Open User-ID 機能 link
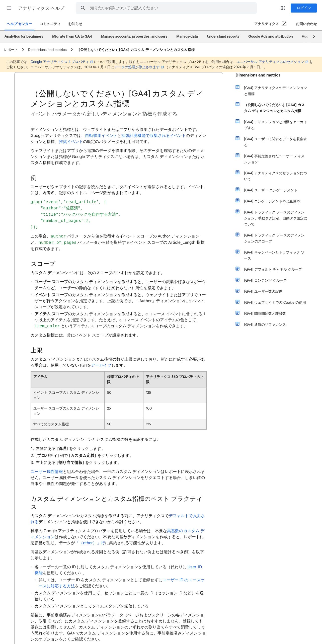 pyautogui.click(x=195, y=567)
